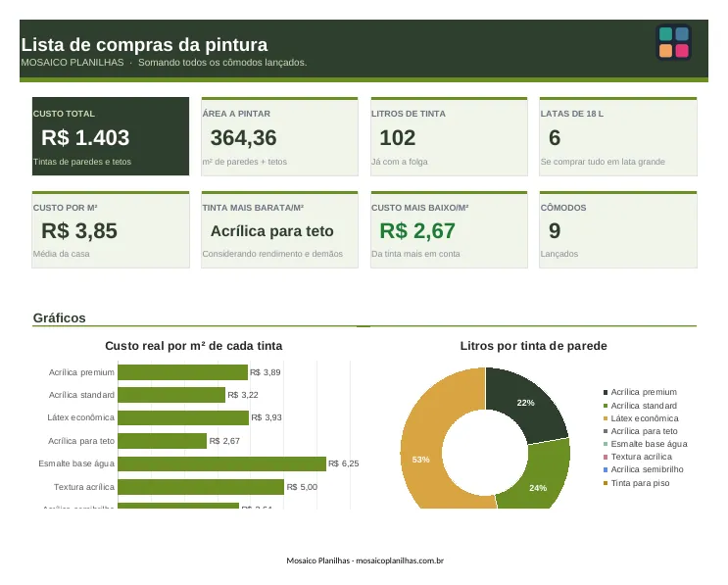Select the 'CUSTO POR M²' value R$ 3,85

tap(79, 231)
